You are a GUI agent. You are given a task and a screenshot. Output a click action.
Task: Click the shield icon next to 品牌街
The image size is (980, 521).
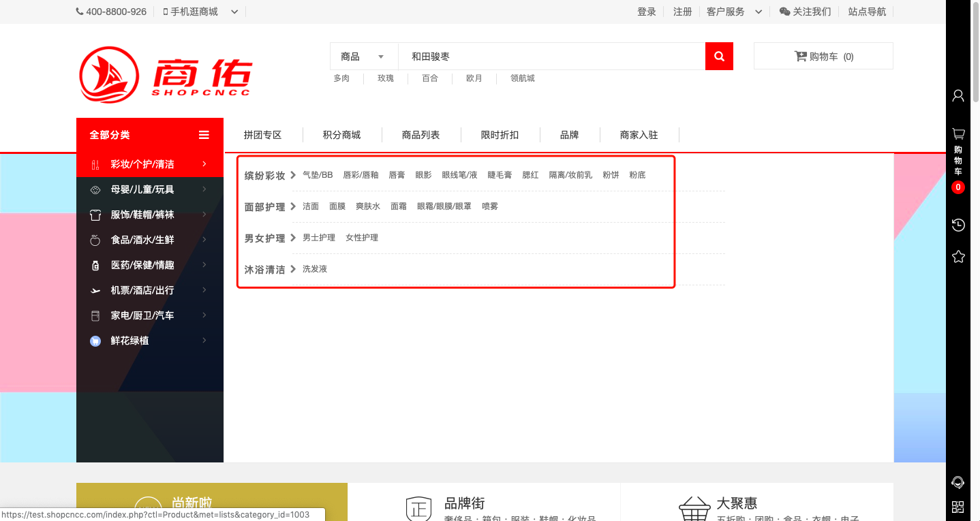(x=418, y=508)
